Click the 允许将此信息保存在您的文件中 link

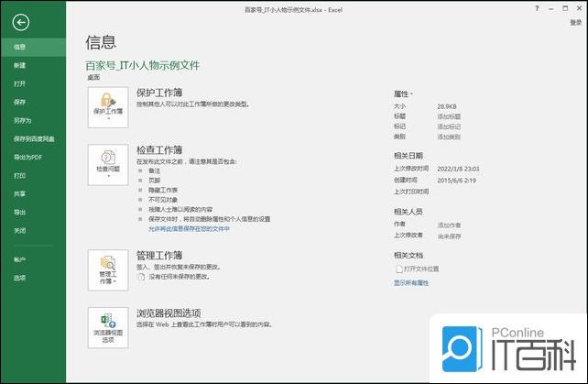[x=189, y=228]
